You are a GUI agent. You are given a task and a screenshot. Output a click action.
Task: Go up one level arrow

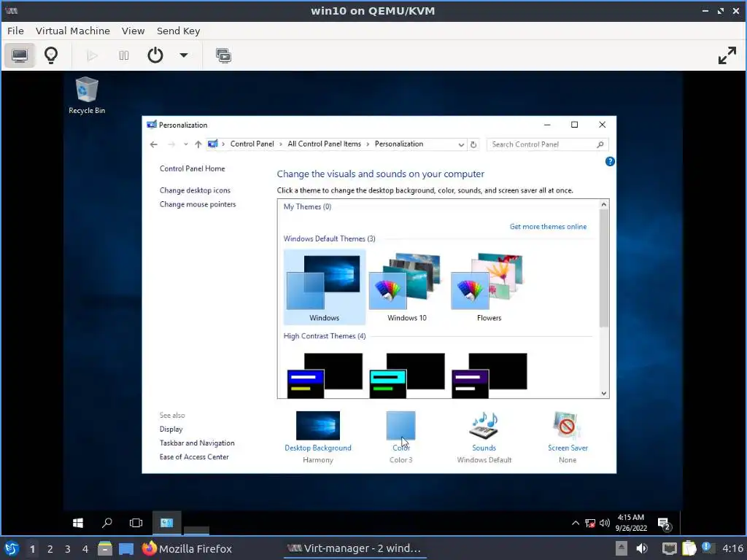pos(198,144)
